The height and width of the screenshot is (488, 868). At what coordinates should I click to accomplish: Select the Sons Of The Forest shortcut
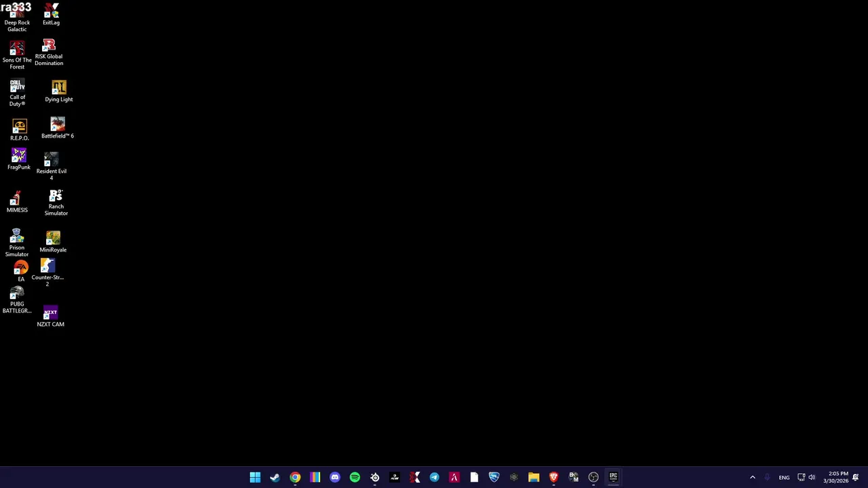point(17,56)
